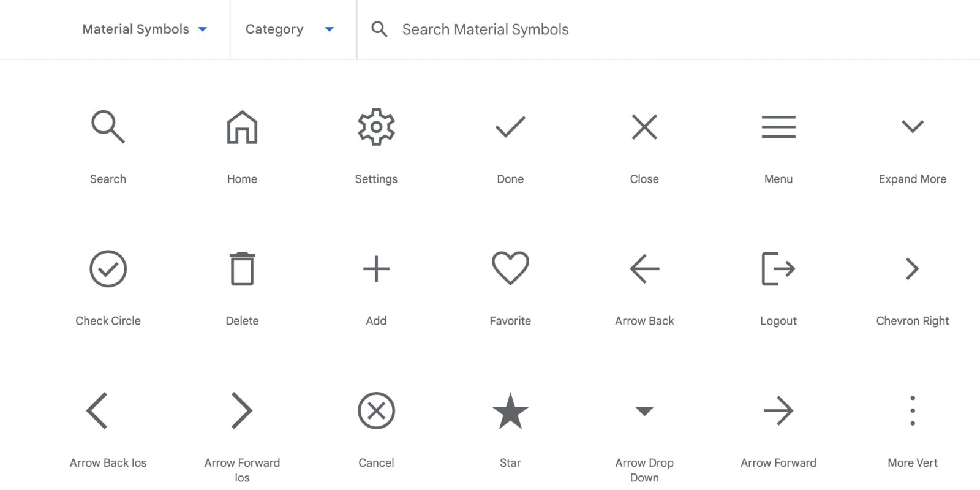Pick the More Vert three-dot icon
980x490 pixels.
click(x=913, y=411)
